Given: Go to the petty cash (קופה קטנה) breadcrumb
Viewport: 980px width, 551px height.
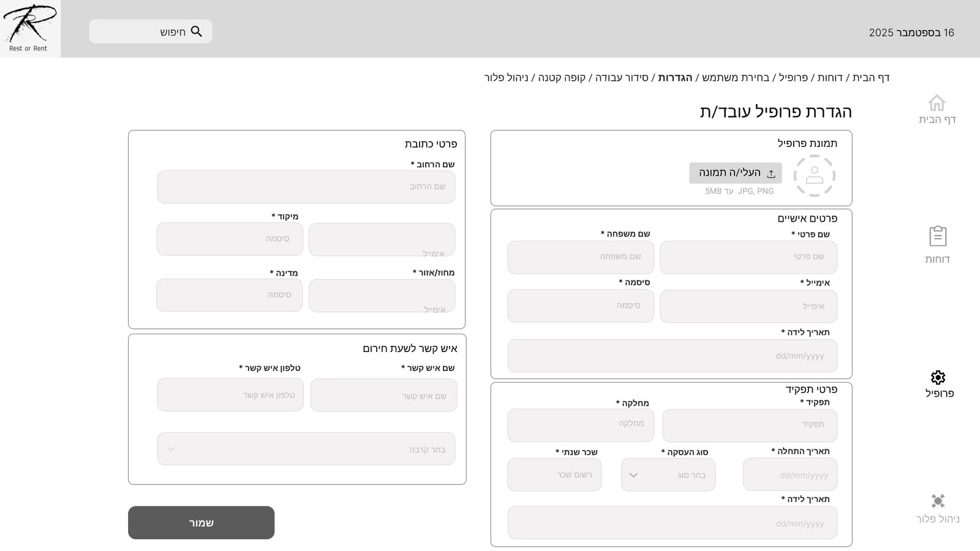Looking at the screenshot, I should (561, 78).
